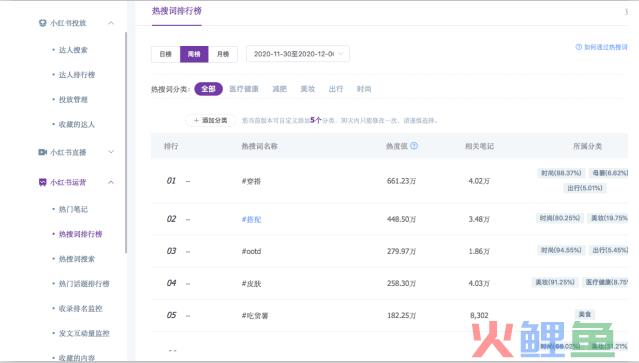Click the sidebar vertical scrollbar
This screenshot has height=363, width=639.
126,143
